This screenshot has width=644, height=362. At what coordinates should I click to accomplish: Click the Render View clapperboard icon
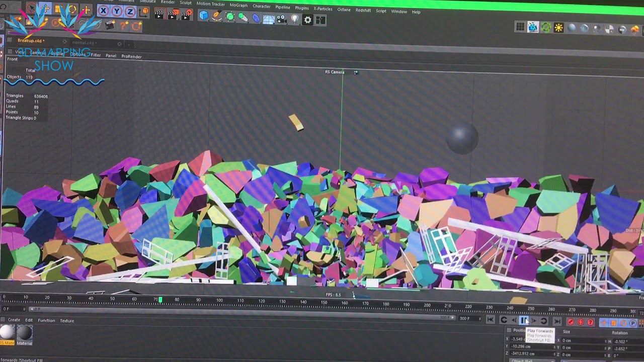tap(159, 14)
